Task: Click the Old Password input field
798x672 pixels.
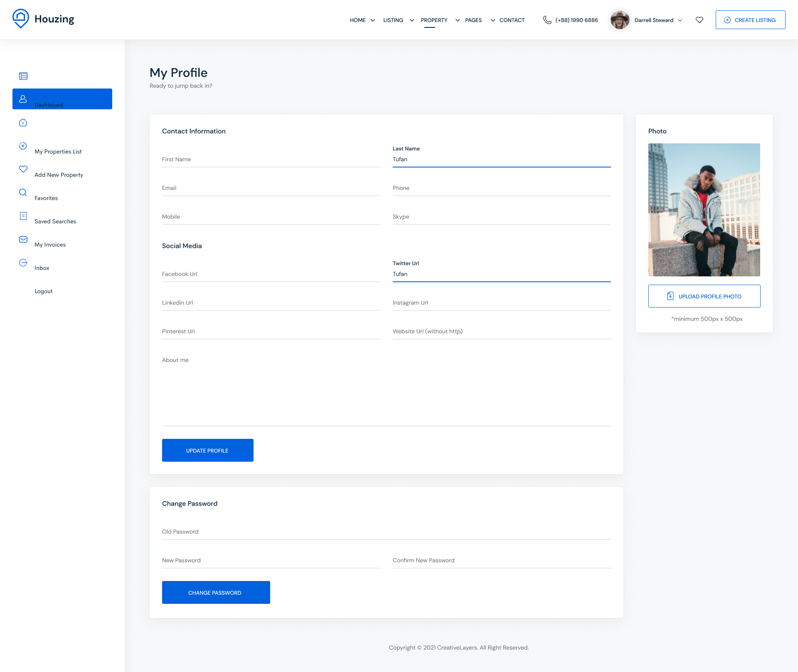Action: tap(386, 532)
